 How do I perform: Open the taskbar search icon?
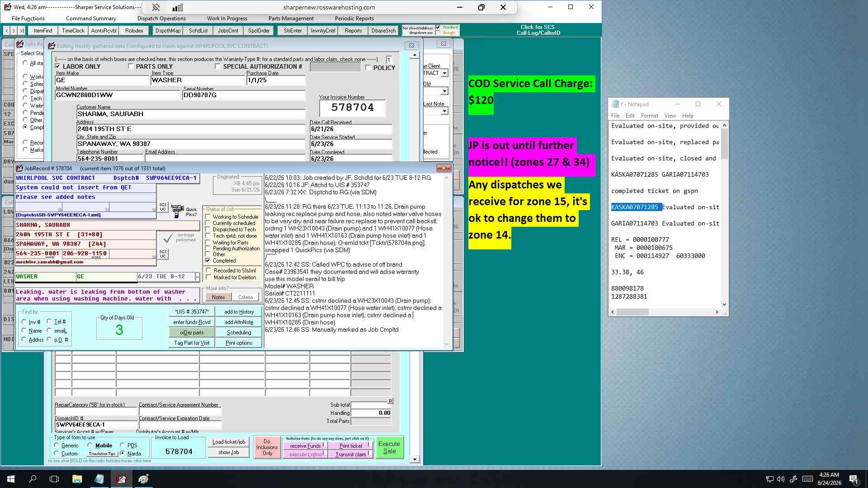pyautogui.click(x=33, y=479)
